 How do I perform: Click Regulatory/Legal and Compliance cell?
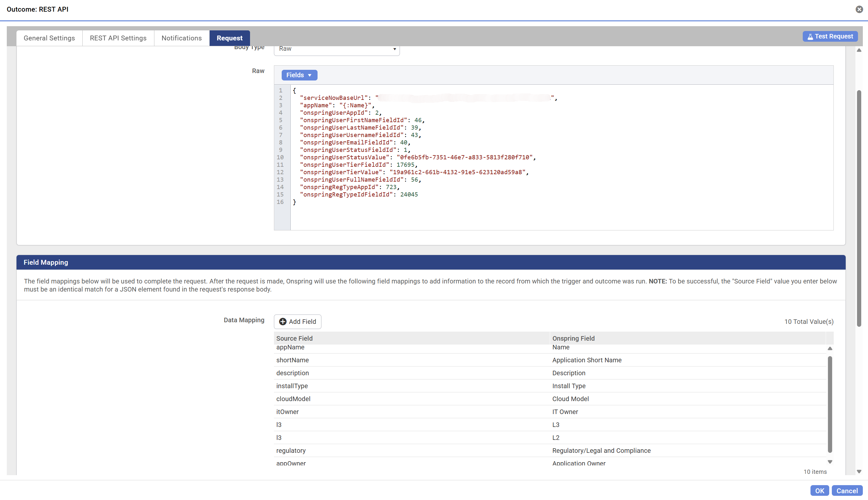pyautogui.click(x=688, y=451)
